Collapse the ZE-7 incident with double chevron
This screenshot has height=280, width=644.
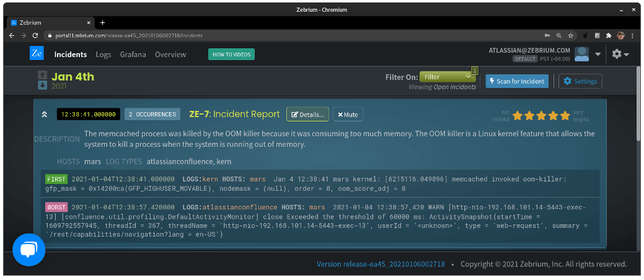[45, 115]
